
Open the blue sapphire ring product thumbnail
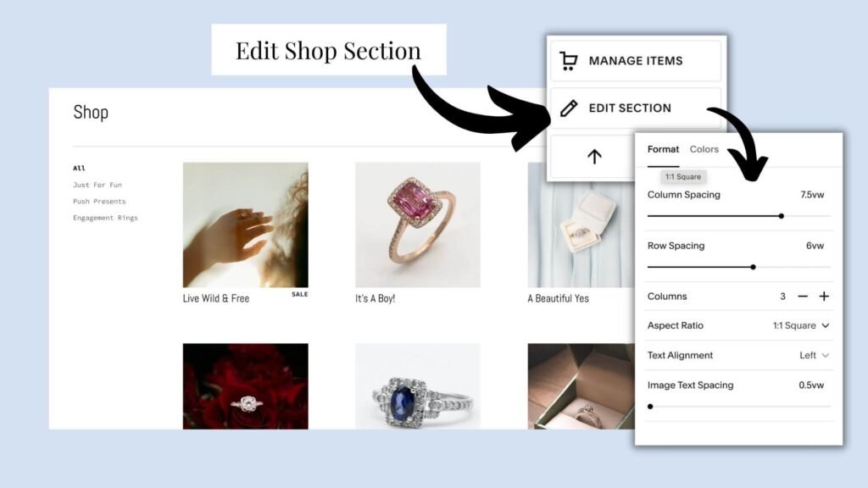(418, 386)
